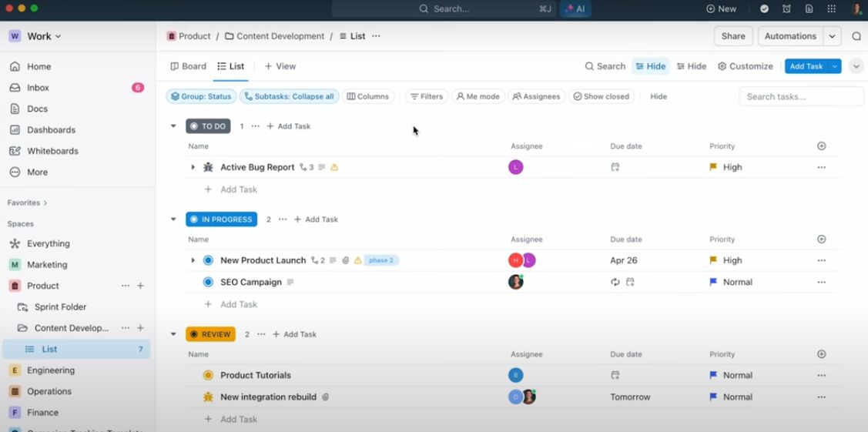
Task: Click the Search tasks input field
Action: 800,96
